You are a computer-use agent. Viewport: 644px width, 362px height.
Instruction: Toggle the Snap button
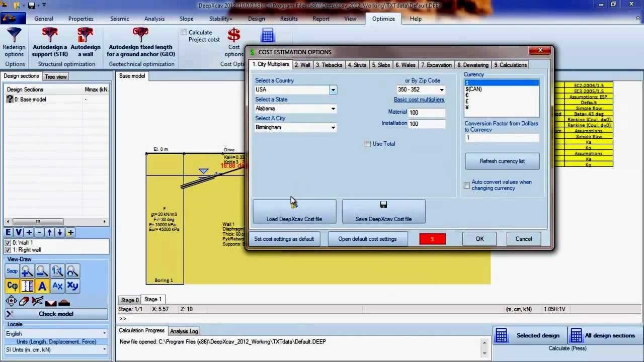point(12,271)
